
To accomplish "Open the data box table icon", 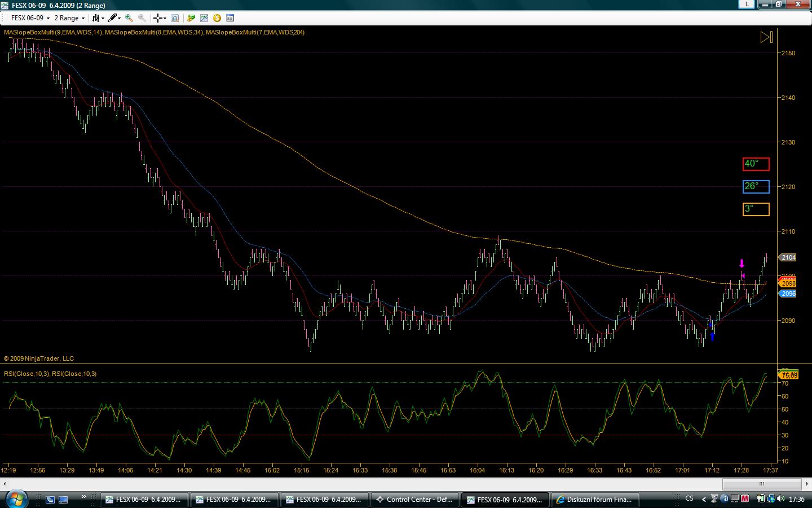I will point(230,18).
